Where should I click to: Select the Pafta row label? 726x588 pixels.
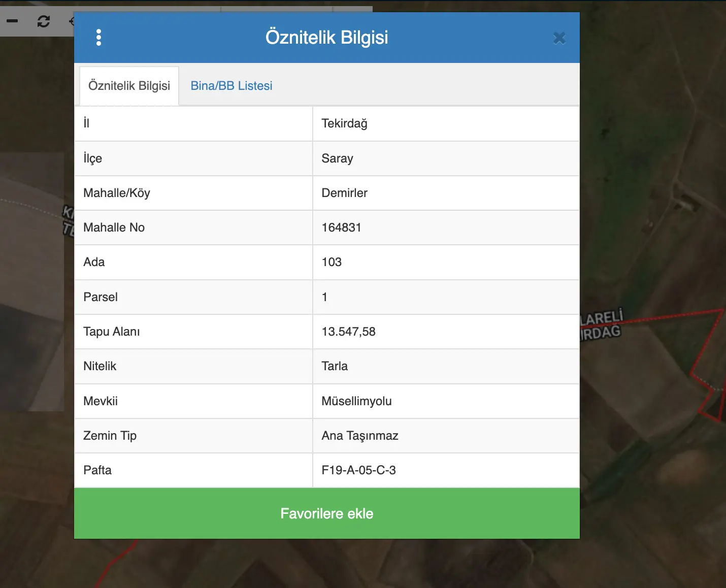point(97,470)
